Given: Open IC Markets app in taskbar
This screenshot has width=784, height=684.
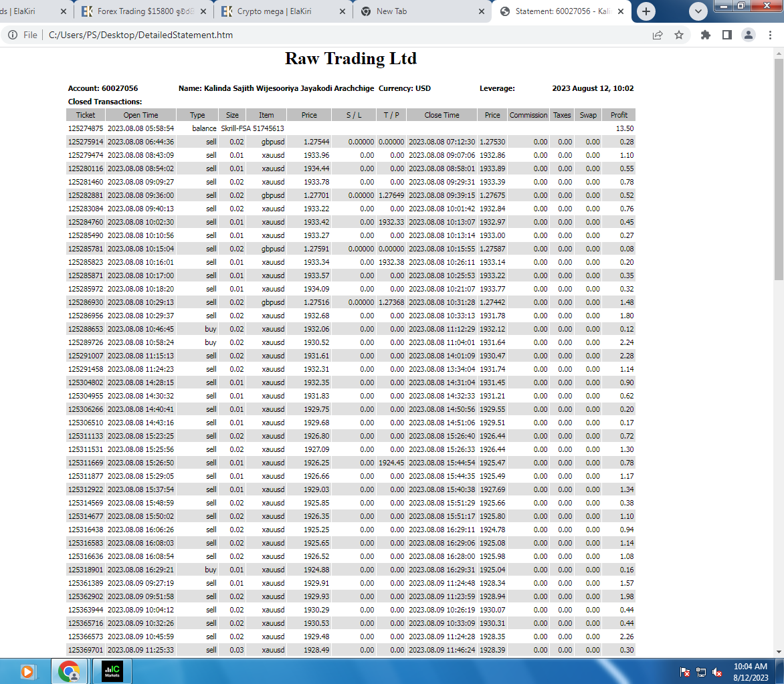Looking at the screenshot, I should [x=112, y=671].
